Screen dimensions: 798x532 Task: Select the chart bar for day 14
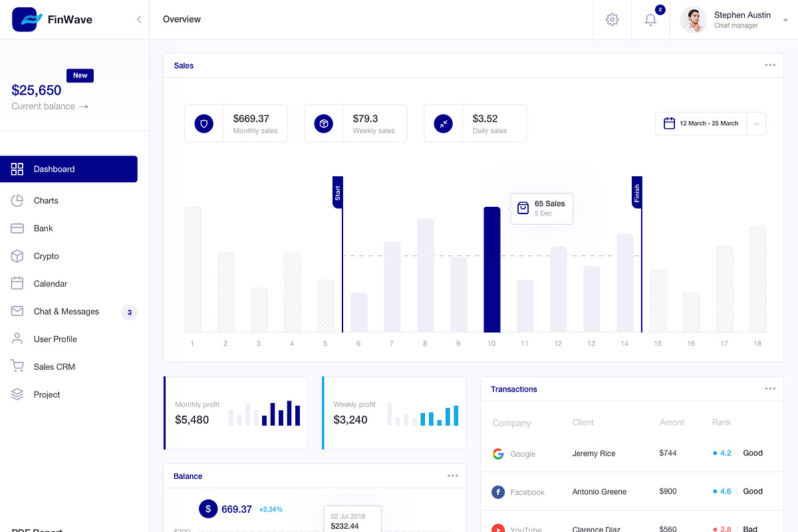[x=625, y=283]
